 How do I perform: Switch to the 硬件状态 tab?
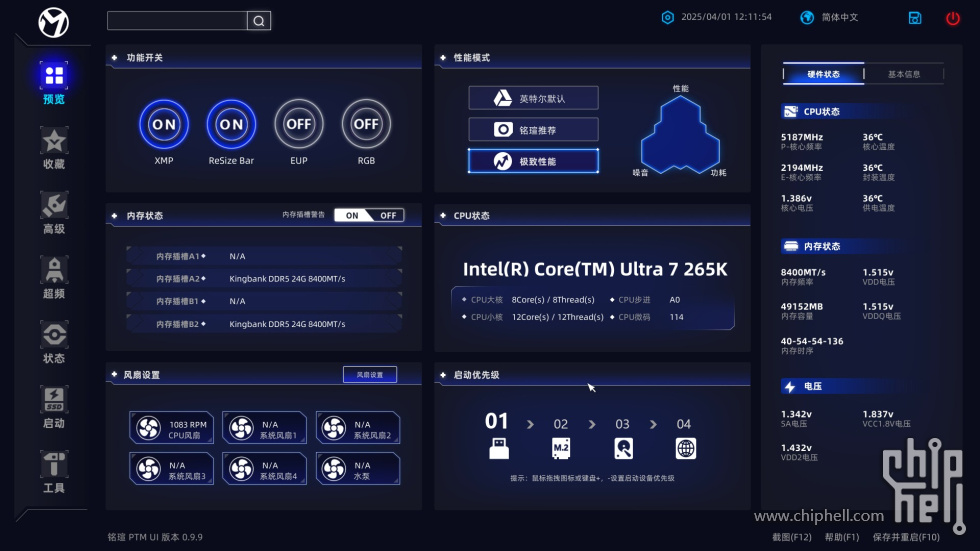823,74
